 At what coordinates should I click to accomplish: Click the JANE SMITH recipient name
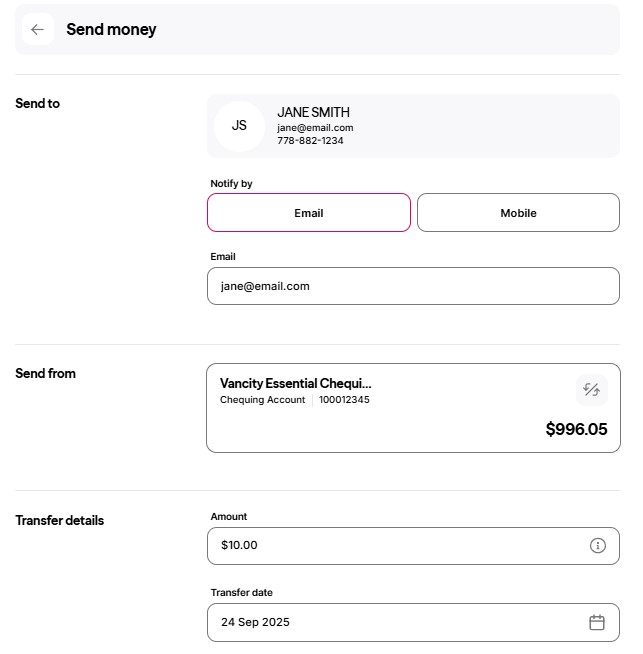pyautogui.click(x=314, y=113)
